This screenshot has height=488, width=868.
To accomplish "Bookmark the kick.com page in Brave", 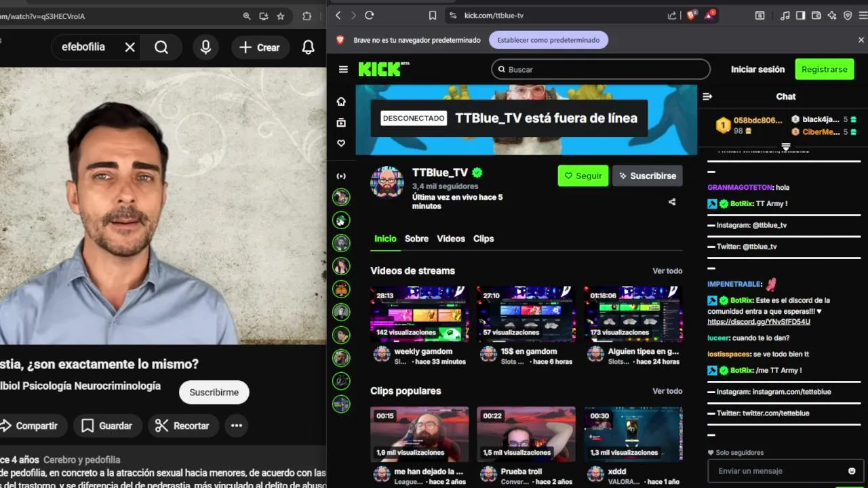I will tap(433, 15).
